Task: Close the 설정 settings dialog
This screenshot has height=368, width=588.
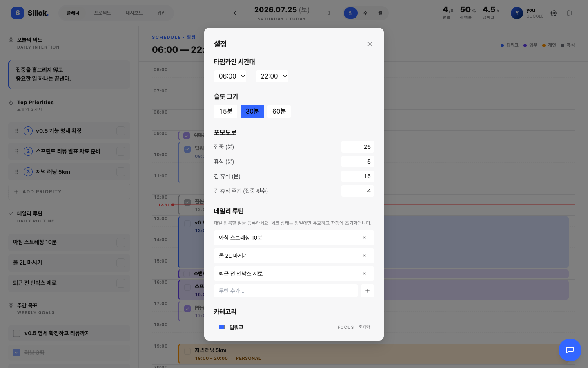Action: pos(370,44)
